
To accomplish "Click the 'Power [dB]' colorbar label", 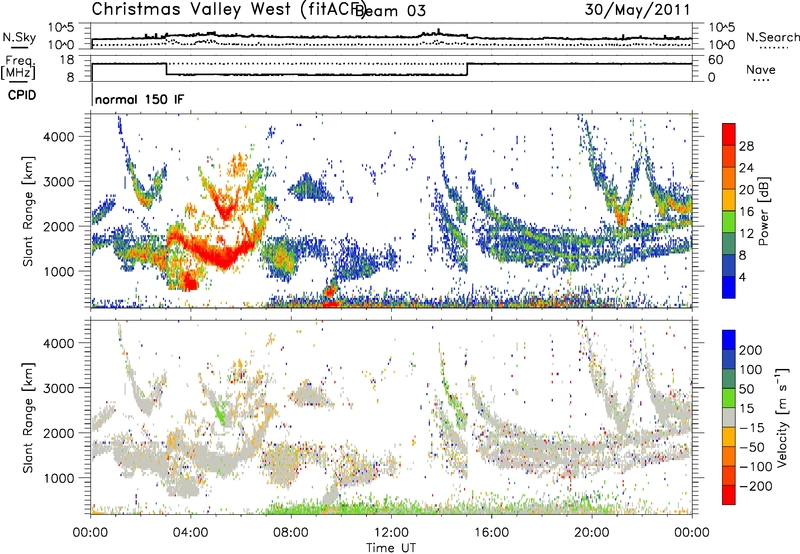I will pos(764,212).
